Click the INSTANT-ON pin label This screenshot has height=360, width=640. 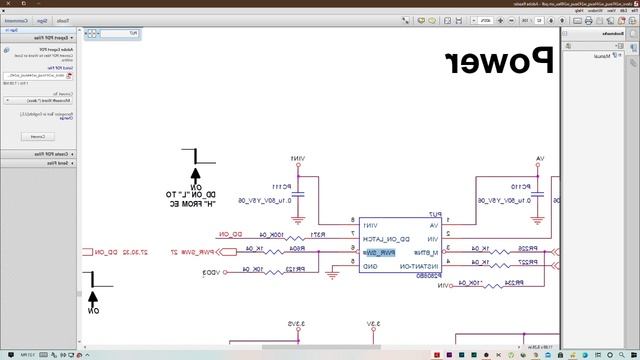(419, 267)
